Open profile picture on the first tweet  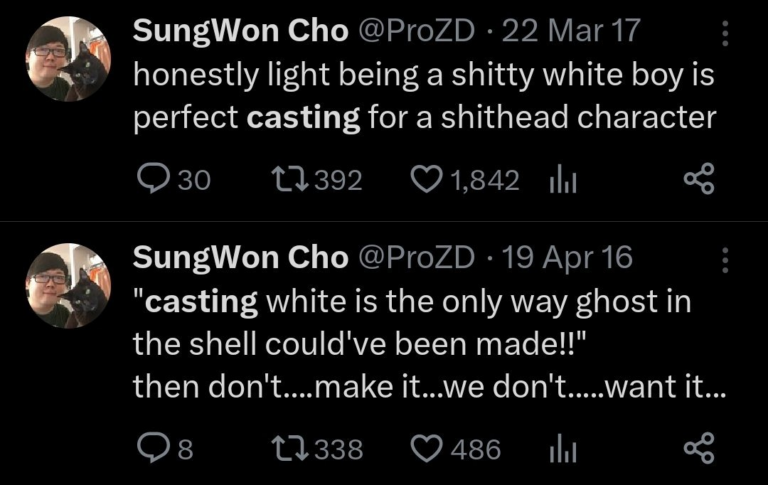pos(68,59)
